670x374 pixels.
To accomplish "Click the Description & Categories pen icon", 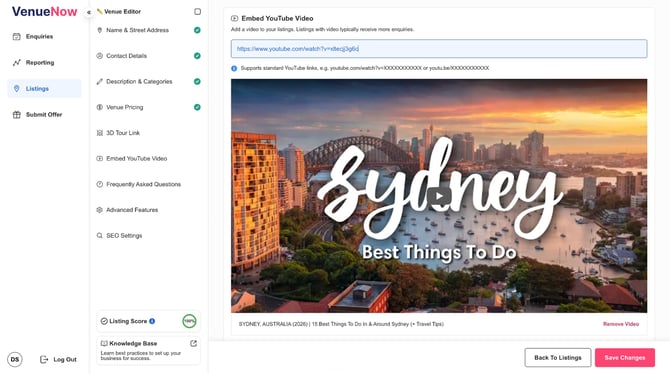I will point(100,82).
